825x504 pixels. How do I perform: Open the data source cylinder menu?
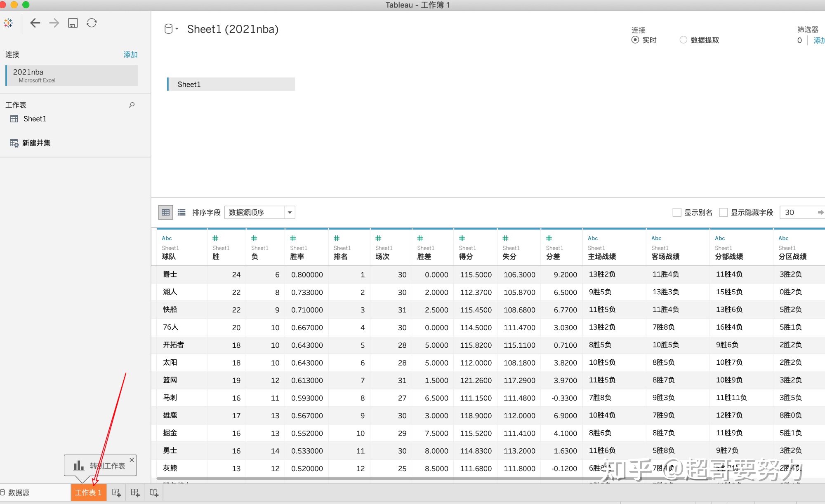(171, 29)
